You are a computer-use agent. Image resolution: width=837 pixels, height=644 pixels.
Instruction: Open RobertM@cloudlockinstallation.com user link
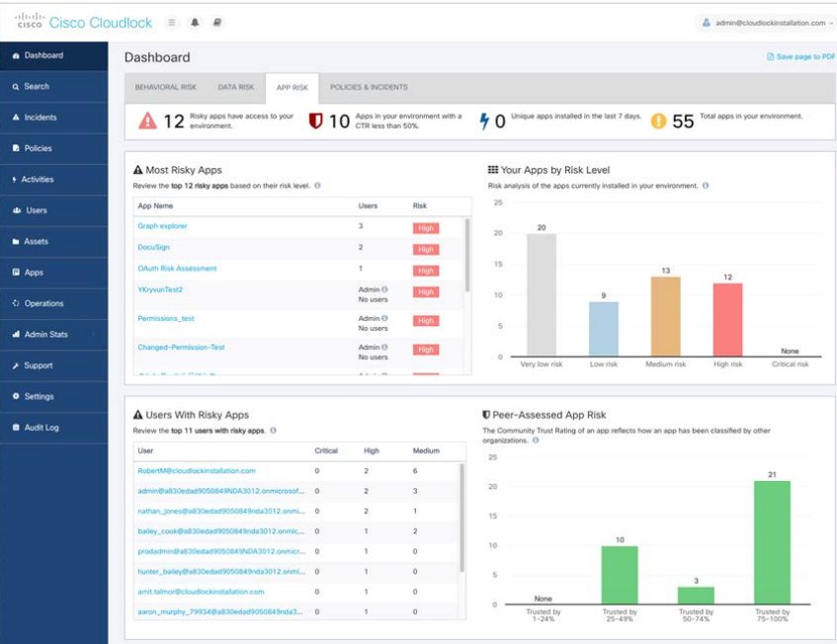click(x=197, y=471)
